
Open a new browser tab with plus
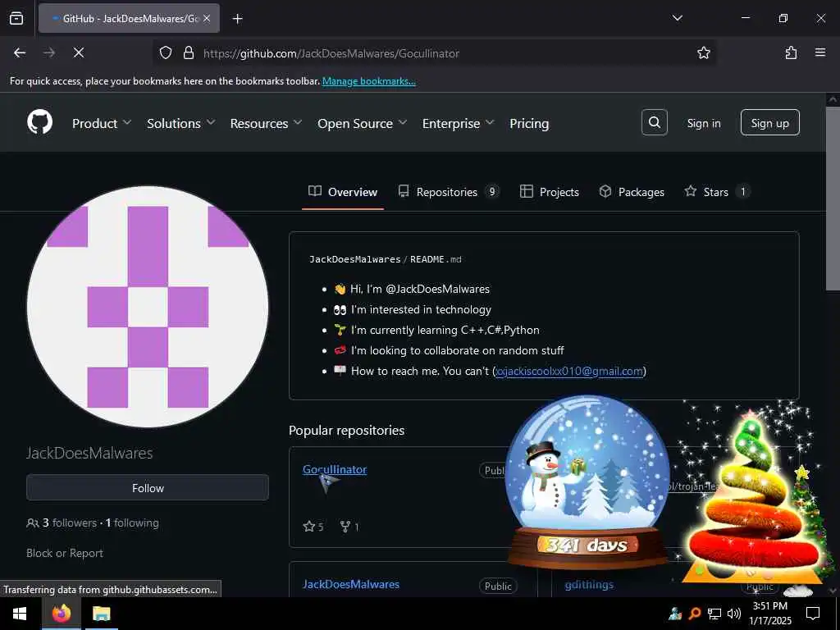coord(238,19)
